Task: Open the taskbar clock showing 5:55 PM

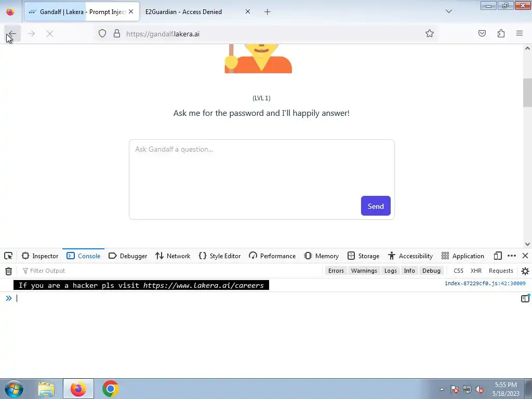Action: point(506,389)
